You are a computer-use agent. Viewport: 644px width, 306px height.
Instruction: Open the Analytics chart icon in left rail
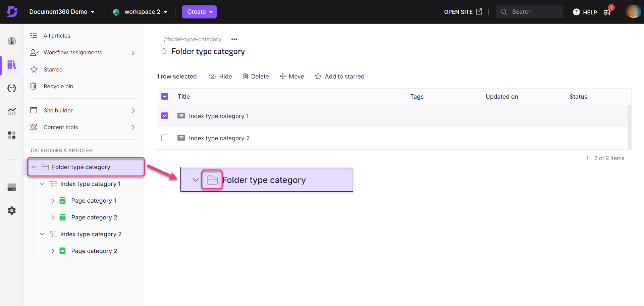tap(12, 111)
